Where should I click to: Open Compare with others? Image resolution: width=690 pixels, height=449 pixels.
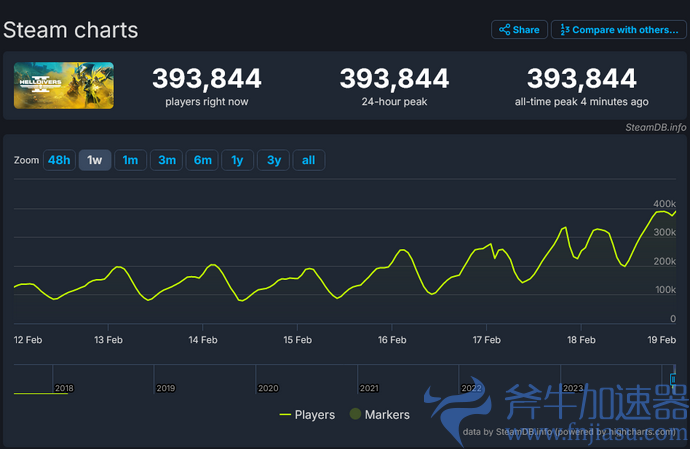pos(617,30)
